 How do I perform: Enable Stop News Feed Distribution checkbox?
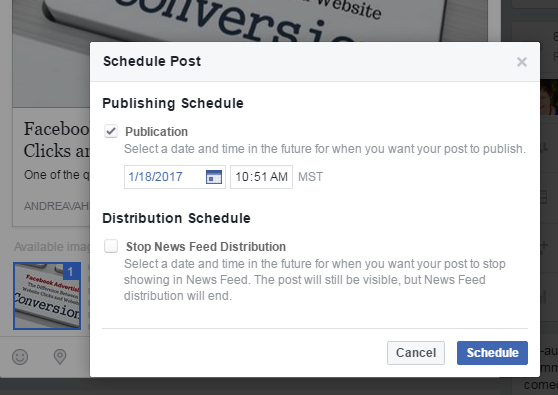point(111,246)
